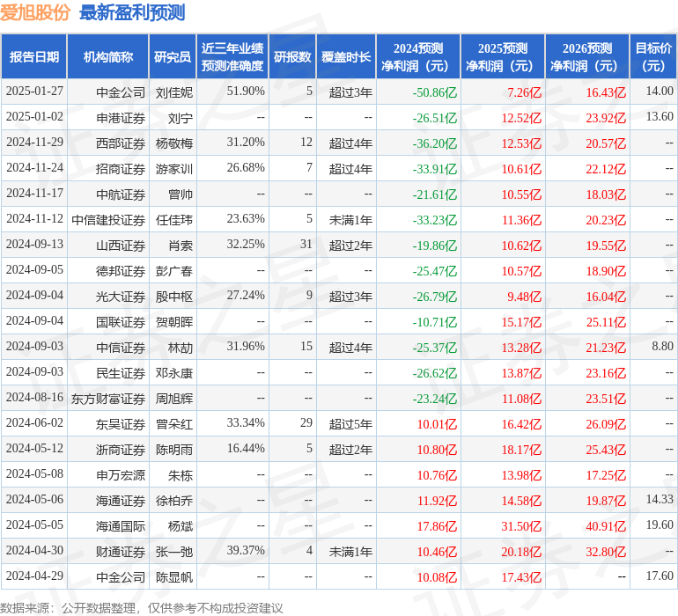The height and width of the screenshot is (616, 678).
Task: Select the date 2024-04-29
Action: point(34,576)
